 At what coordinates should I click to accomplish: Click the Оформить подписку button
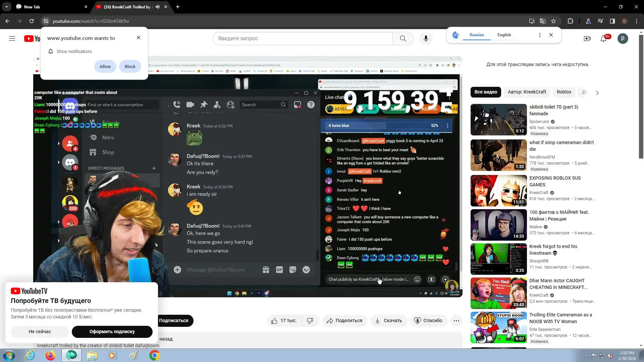112,331
